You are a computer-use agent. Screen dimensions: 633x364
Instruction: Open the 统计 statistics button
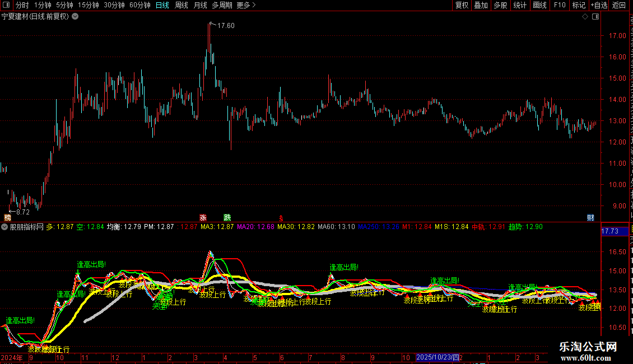tap(520, 5)
